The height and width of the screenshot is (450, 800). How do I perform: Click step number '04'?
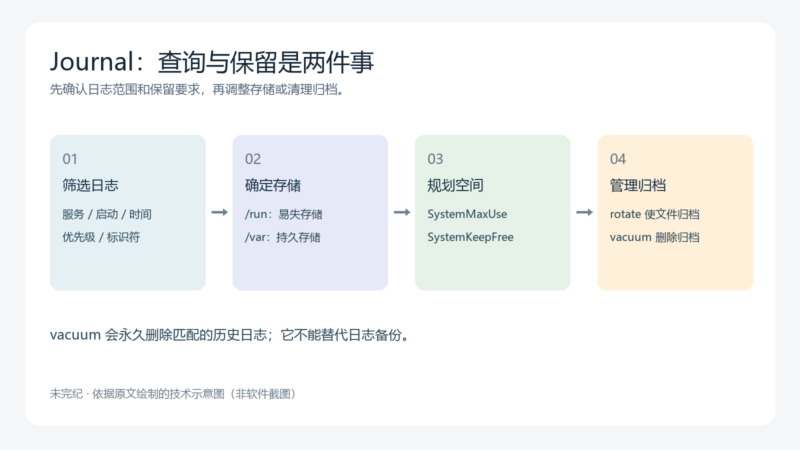tap(618, 159)
